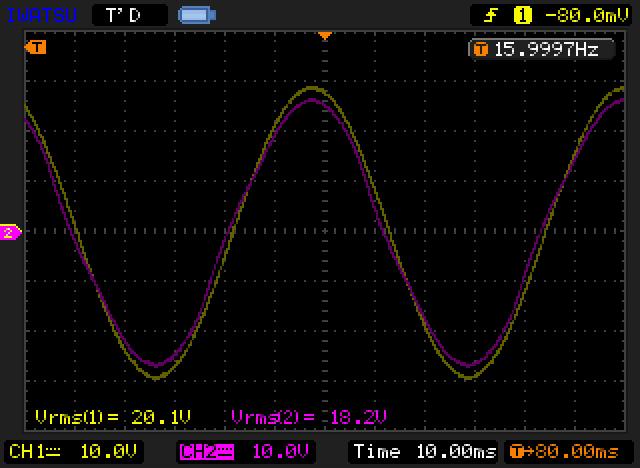
Task: Click the 15.9997Hz frequency readout
Action: point(546,48)
